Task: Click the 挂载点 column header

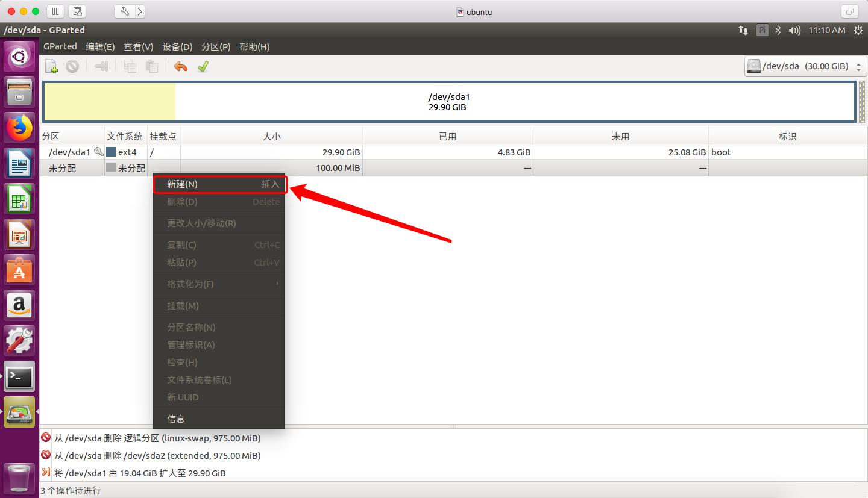Action: coord(163,136)
